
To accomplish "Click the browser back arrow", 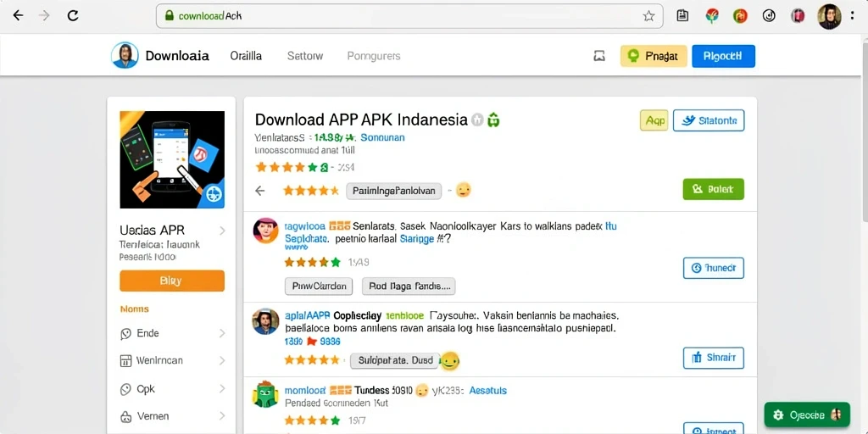I will point(19,15).
